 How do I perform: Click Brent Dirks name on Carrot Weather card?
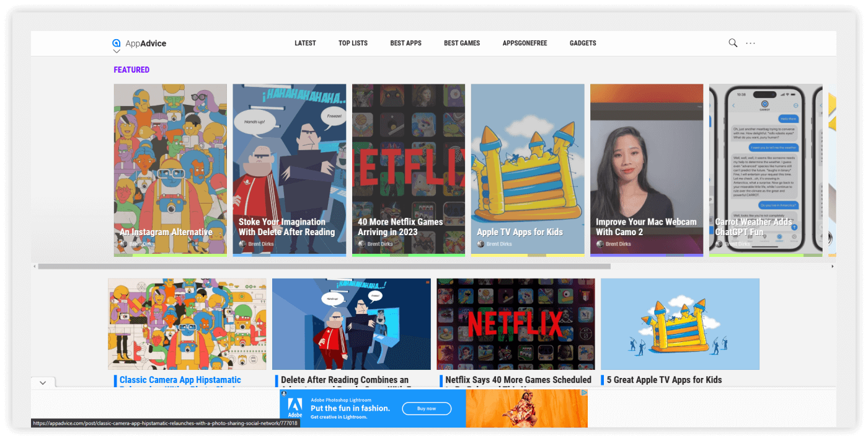[x=737, y=244]
